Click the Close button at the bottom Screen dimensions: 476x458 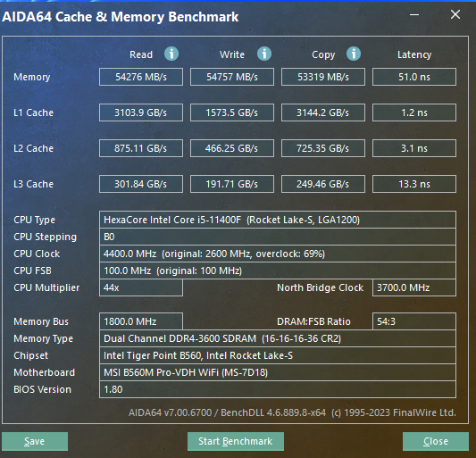tap(436, 441)
